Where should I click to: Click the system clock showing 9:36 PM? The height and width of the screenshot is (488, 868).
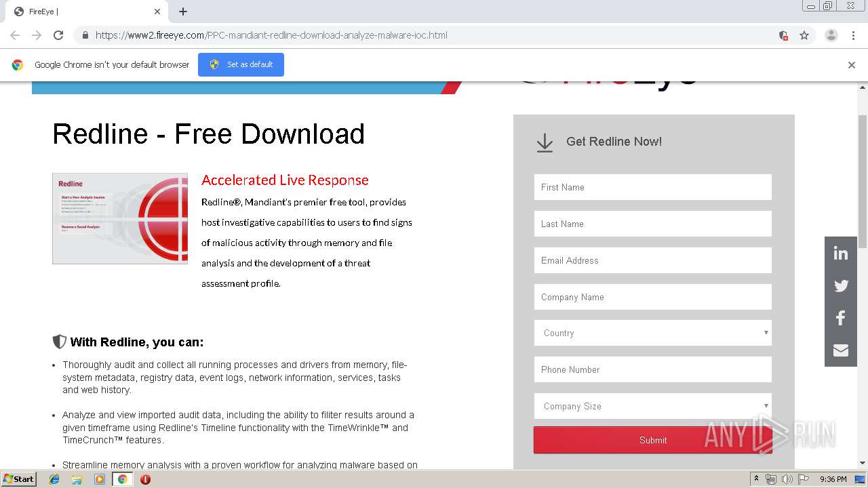pyautogui.click(x=833, y=479)
